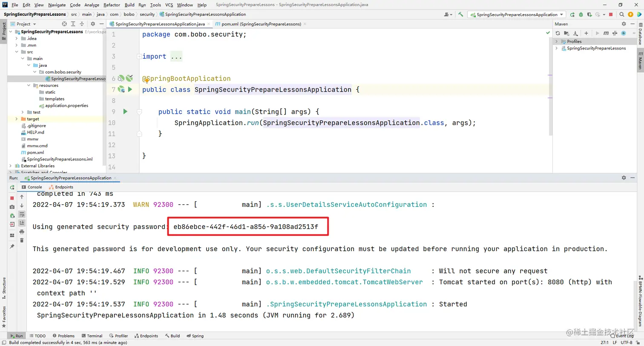This screenshot has width=644, height=346.
Task: Click run gutter icon beside class declaration
Action: [x=130, y=89]
